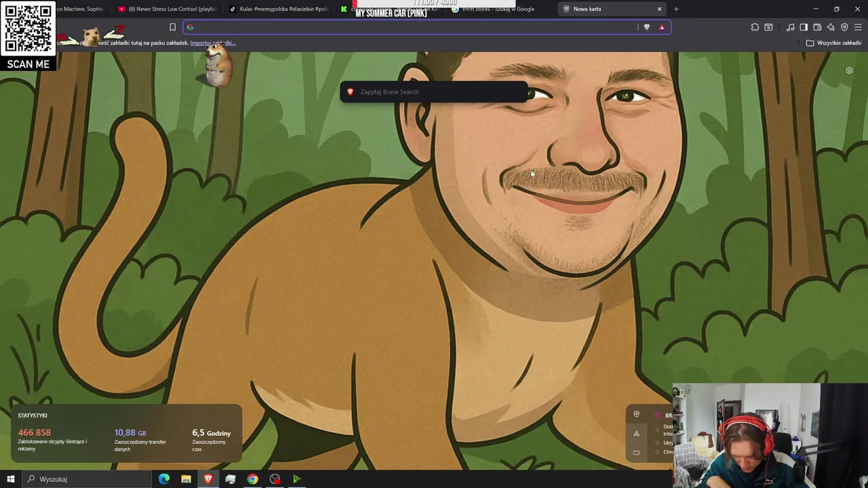Open the Leo AI sparkle icon
Screen dimensions: 868x488
pos(831,27)
